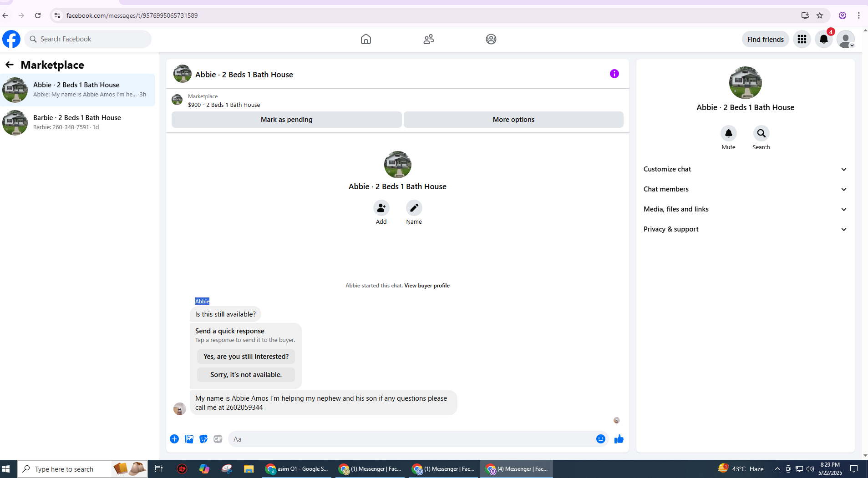Click Mark as pending button

point(287,120)
